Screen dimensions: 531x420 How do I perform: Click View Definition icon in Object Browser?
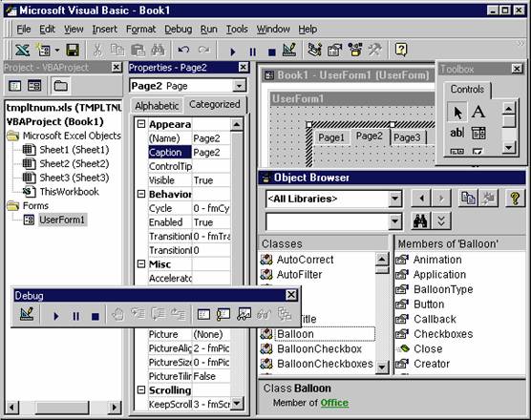[488, 198]
